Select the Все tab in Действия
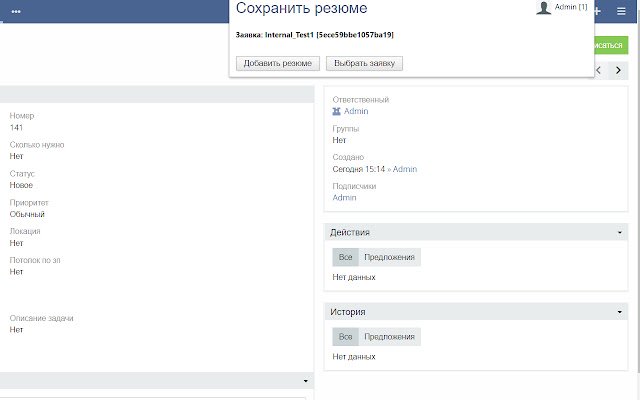 pos(345,257)
